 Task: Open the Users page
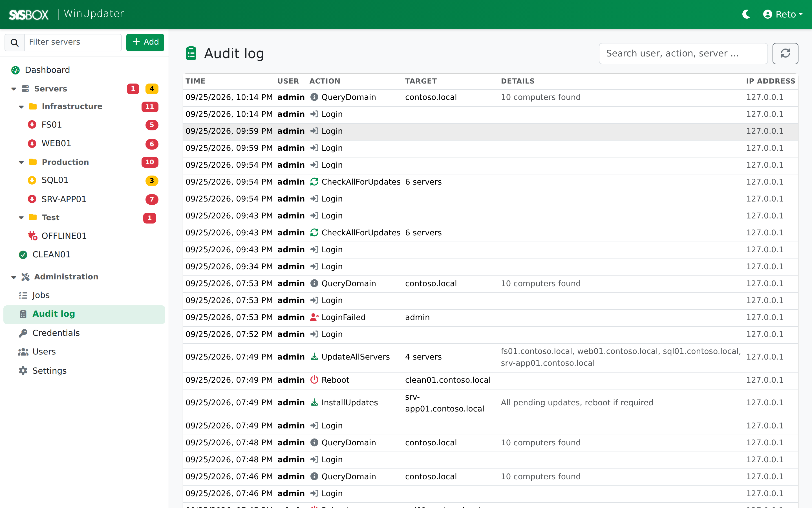(x=44, y=352)
